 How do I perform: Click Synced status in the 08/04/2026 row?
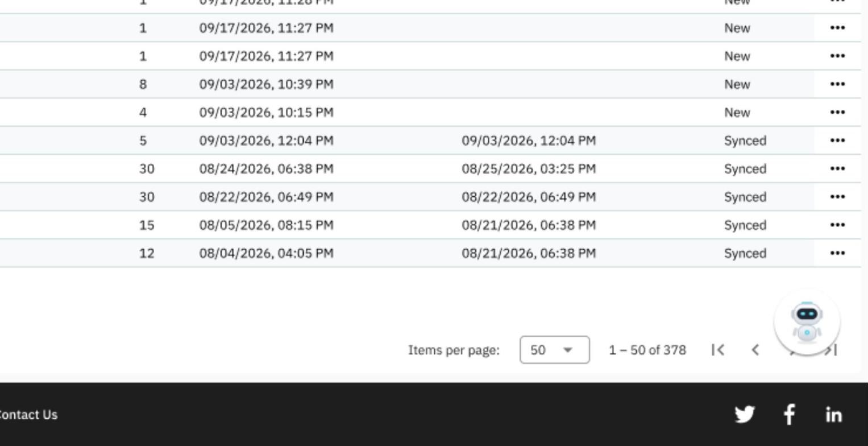[745, 253]
